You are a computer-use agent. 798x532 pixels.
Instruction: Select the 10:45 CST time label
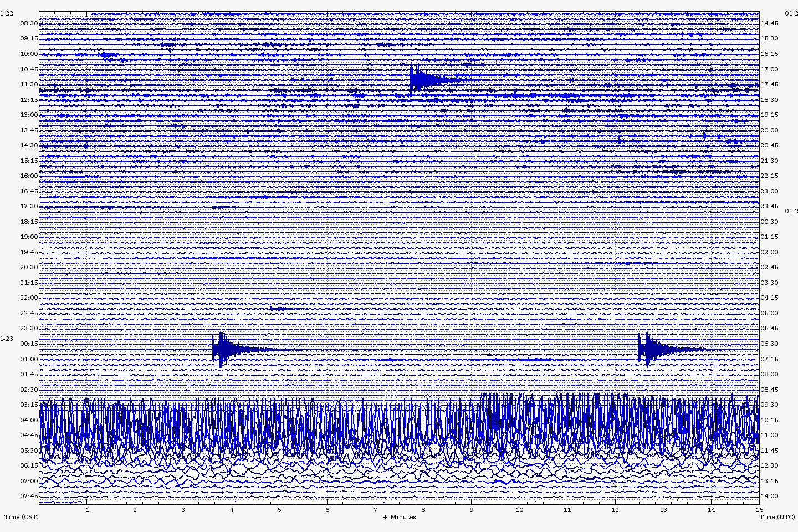(29, 69)
